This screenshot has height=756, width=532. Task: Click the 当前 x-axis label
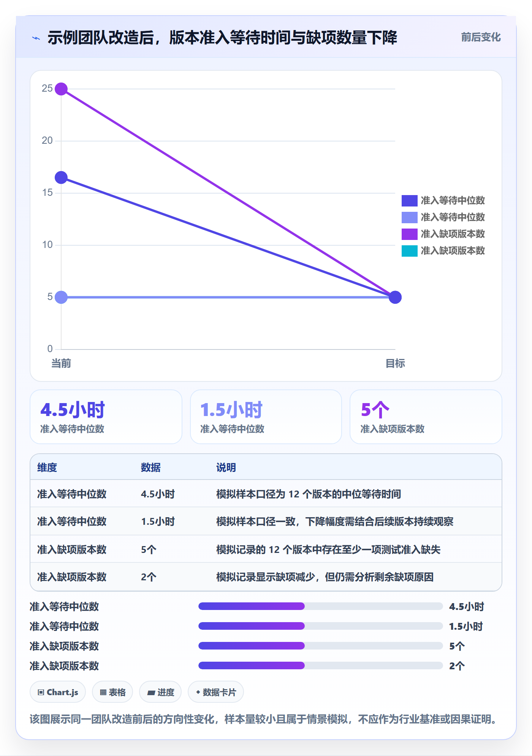[x=61, y=364]
